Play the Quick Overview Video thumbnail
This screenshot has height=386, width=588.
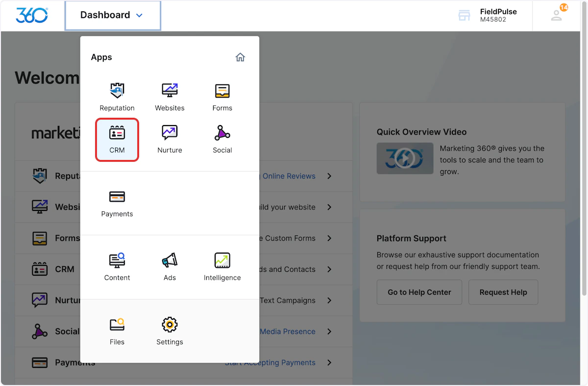tap(405, 158)
